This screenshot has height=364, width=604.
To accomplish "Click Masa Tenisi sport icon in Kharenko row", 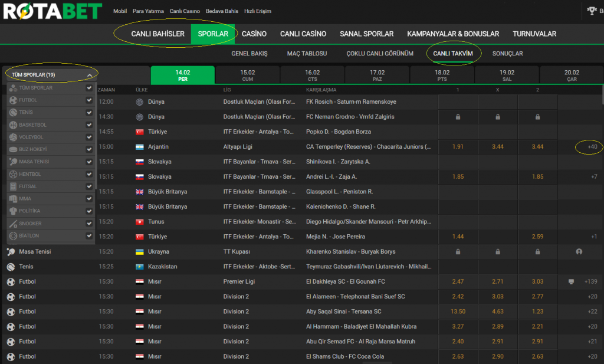I will (11, 252).
